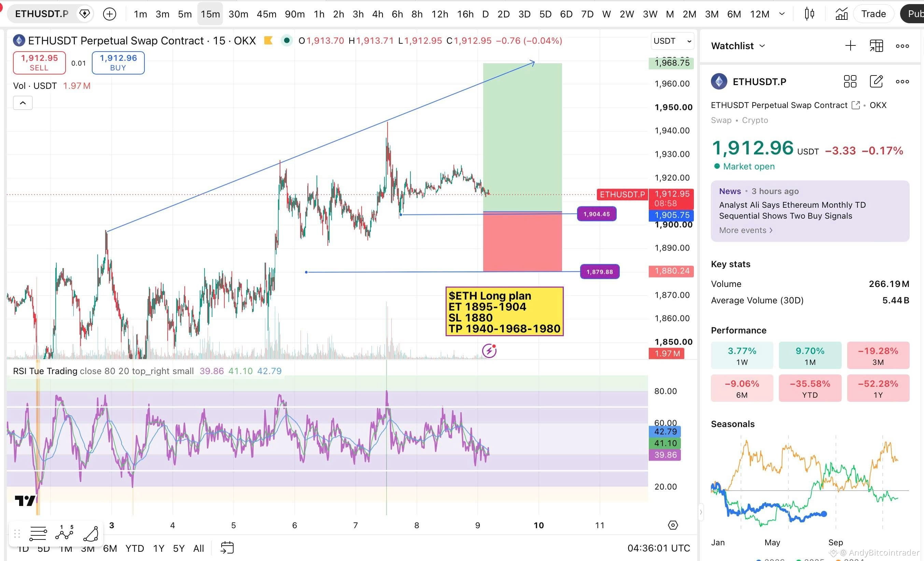The width and height of the screenshot is (924, 561).
Task: Set chart range to 6M
Action: [x=110, y=548]
